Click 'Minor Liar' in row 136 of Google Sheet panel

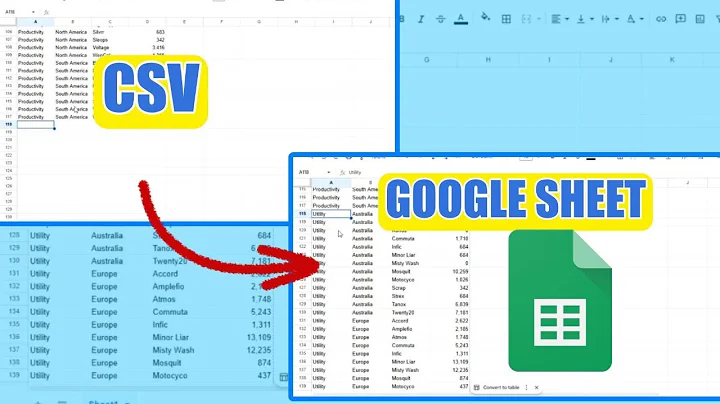[403, 362]
